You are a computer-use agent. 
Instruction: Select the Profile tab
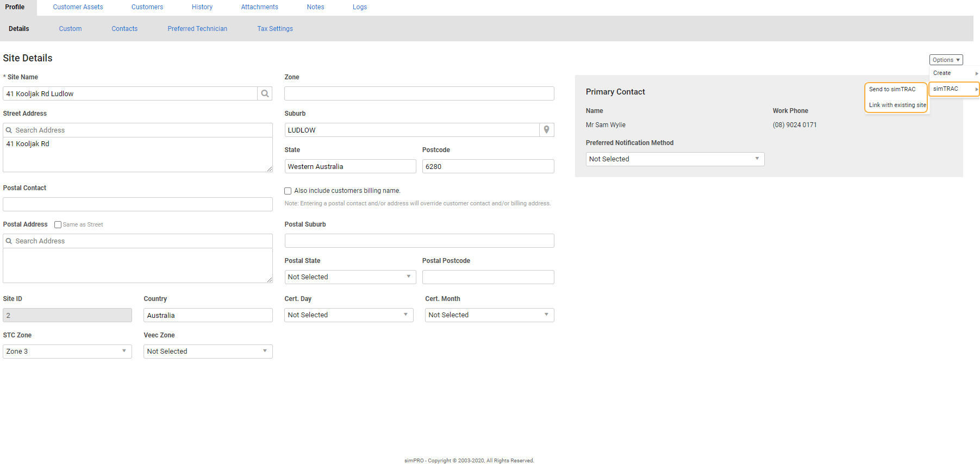(15, 7)
